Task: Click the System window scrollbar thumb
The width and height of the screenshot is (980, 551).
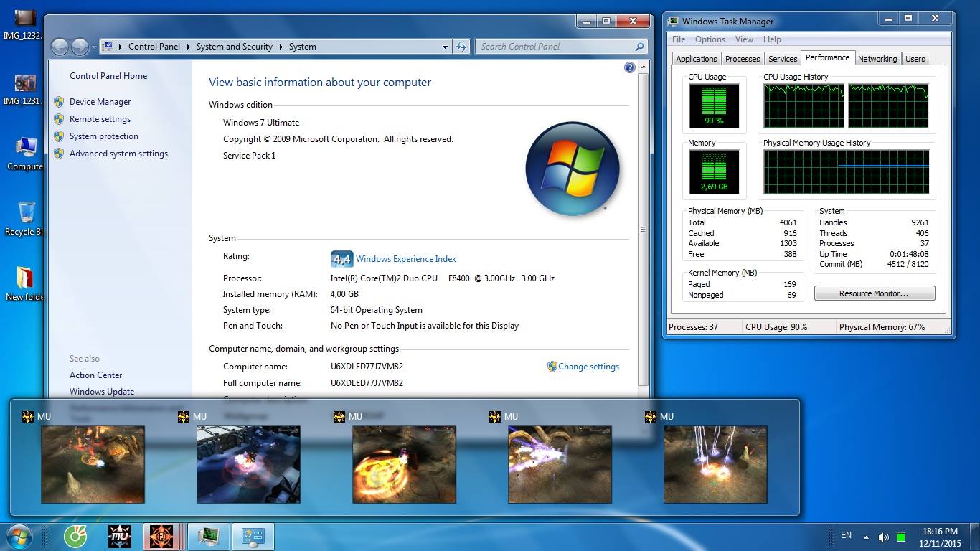Action: (643, 229)
